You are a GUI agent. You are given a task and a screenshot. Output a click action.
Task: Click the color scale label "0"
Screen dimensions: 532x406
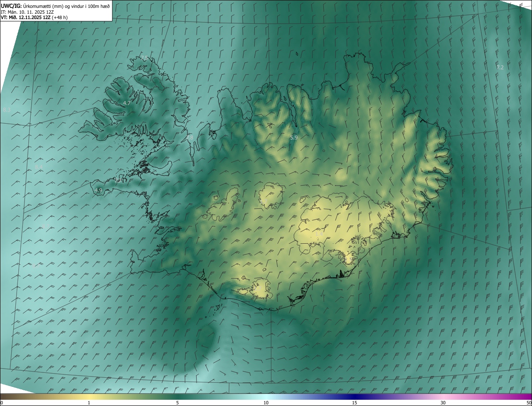click(x=2, y=403)
